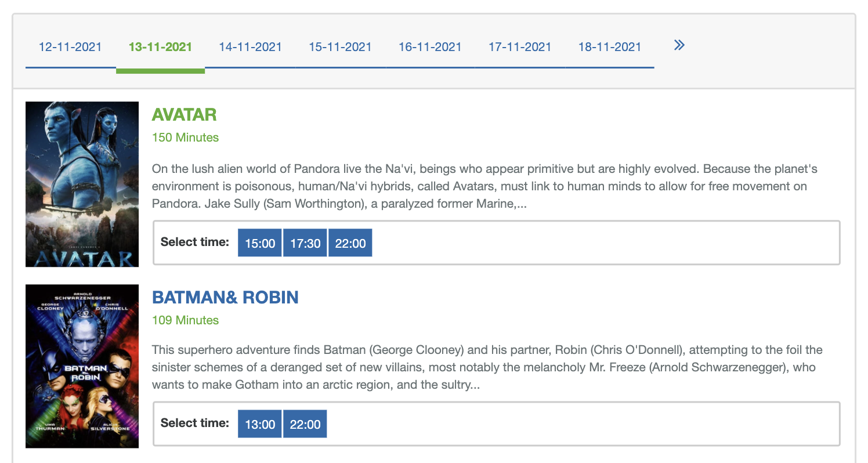Select the 15:00 Avatar showtime
This screenshot has height=463, width=868.
[x=260, y=243]
